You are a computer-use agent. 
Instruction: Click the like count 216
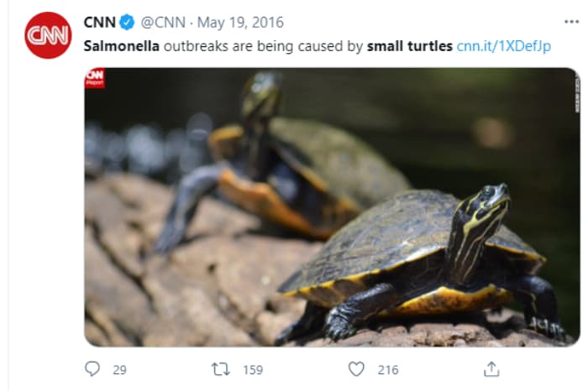tap(387, 369)
